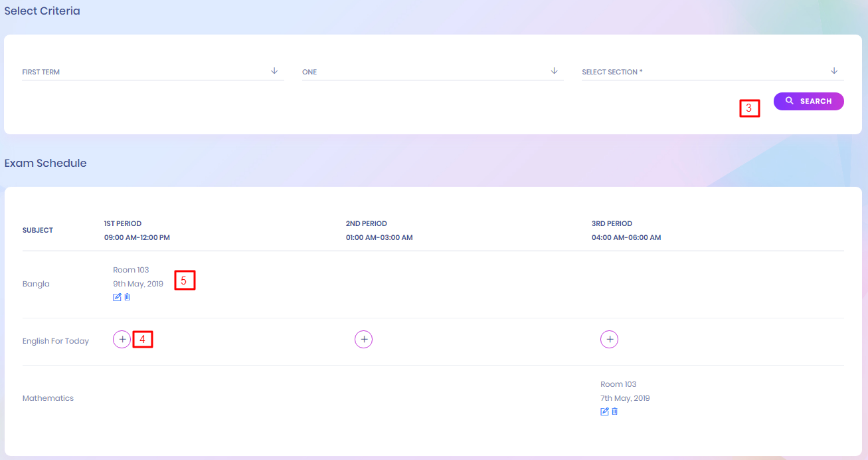Open the First Term exam dropdown

153,72
